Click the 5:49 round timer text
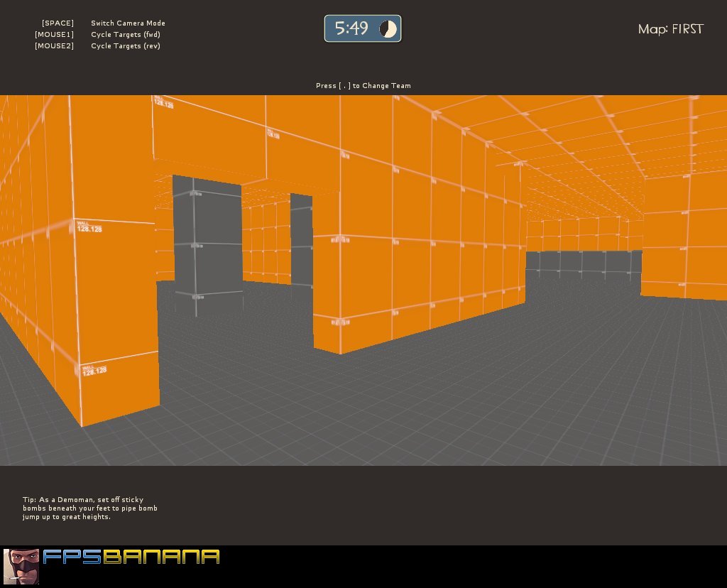The width and height of the screenshot is (727, 588). (x=351, y=28)
